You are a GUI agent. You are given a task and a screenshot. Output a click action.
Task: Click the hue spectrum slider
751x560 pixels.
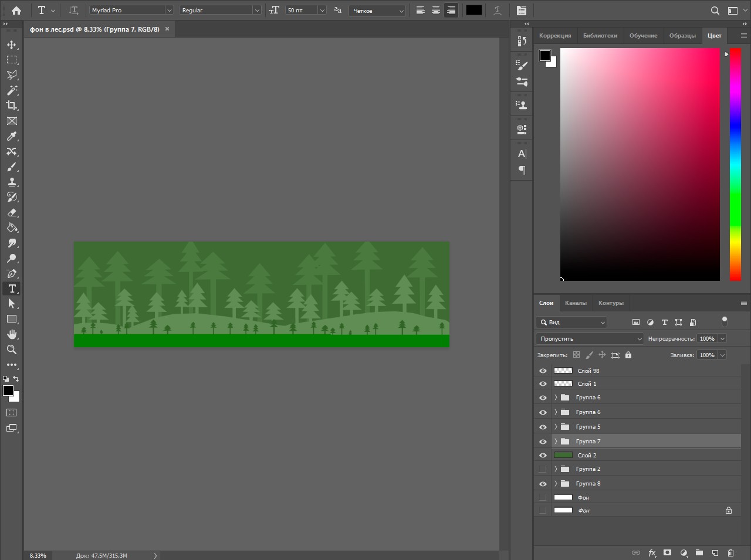pos(735,164)
